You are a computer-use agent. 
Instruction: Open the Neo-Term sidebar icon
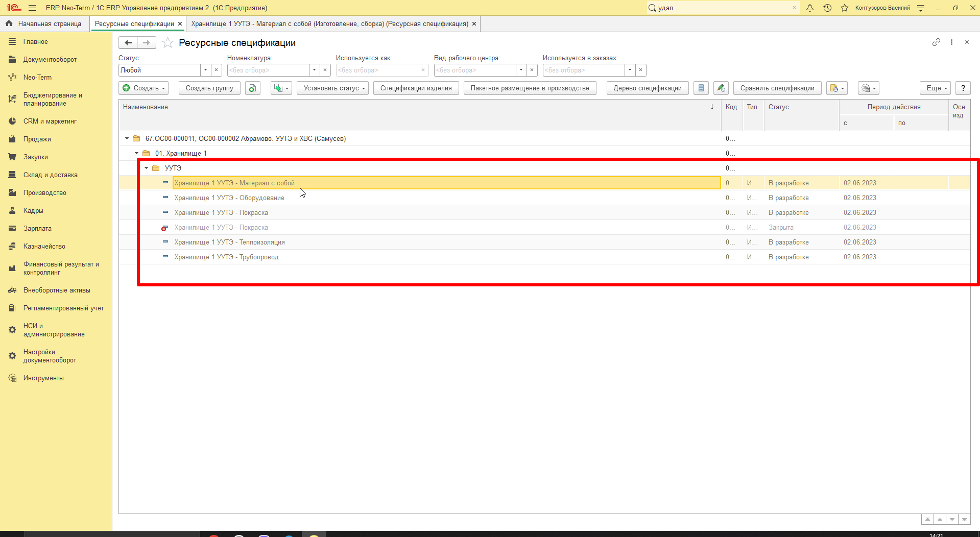coord(12,77)
